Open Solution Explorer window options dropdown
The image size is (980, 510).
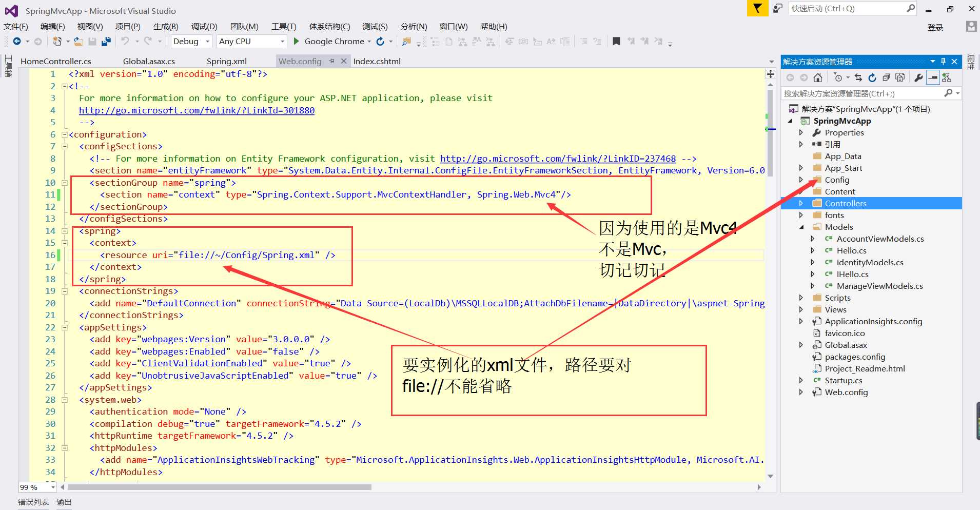coord(933,62)
